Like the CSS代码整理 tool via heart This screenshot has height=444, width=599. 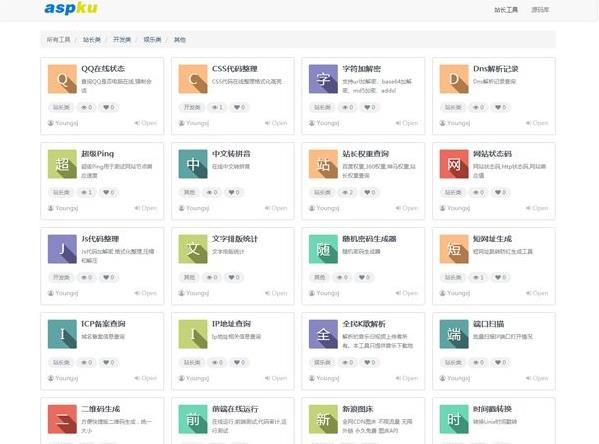(x=239, y=107)
